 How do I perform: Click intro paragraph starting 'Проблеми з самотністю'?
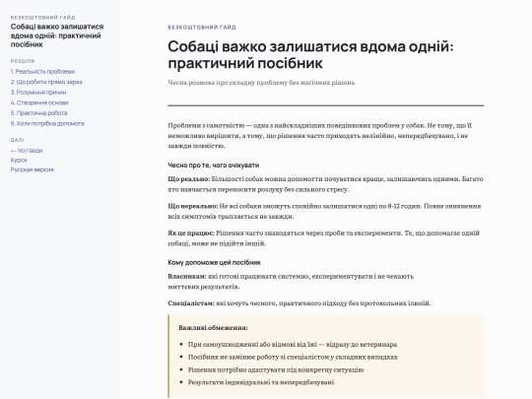(320, 136)
